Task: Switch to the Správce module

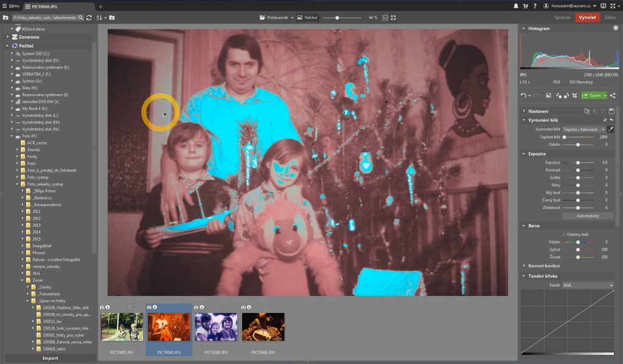Action: click(x=562, y=18)
